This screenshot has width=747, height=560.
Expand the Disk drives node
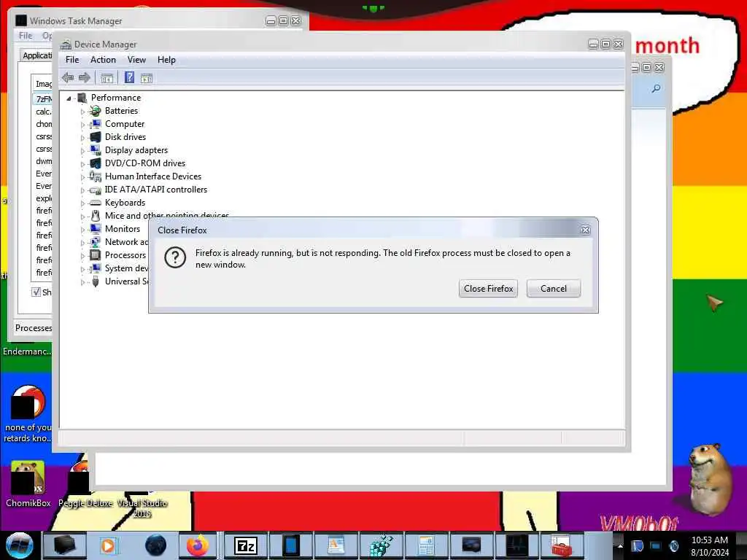click(82, 138)
